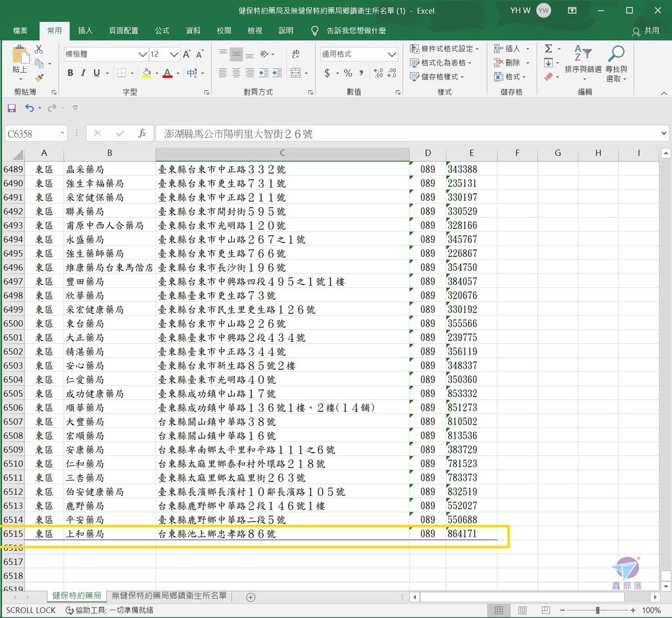672x618 pixels.
Task: Expand the font name dropdown 標楷體
Action: click(x=142, y=54)
